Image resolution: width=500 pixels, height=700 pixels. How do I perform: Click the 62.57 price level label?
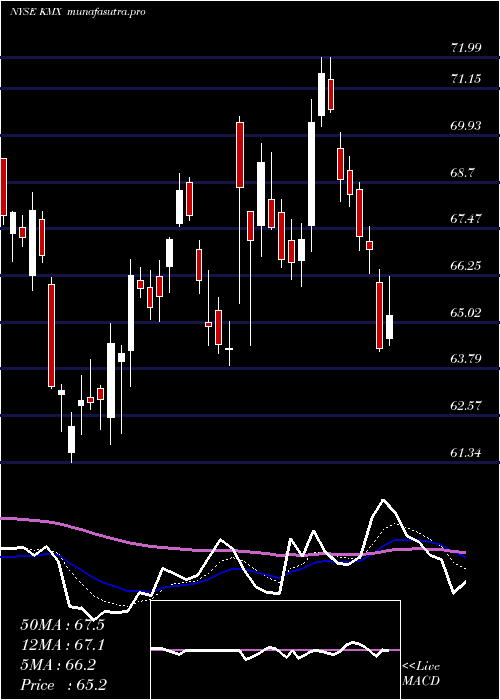[466, 406]
